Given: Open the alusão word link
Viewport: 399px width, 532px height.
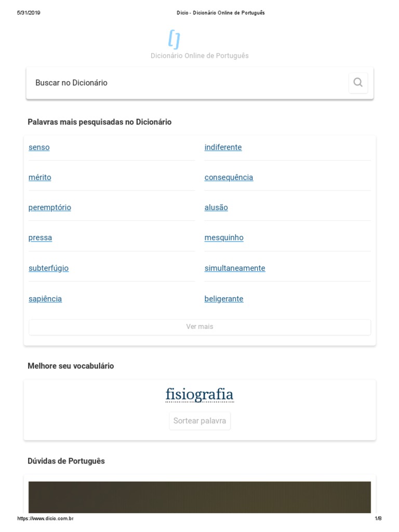Looking at the screenshot, I should (216, 207).
